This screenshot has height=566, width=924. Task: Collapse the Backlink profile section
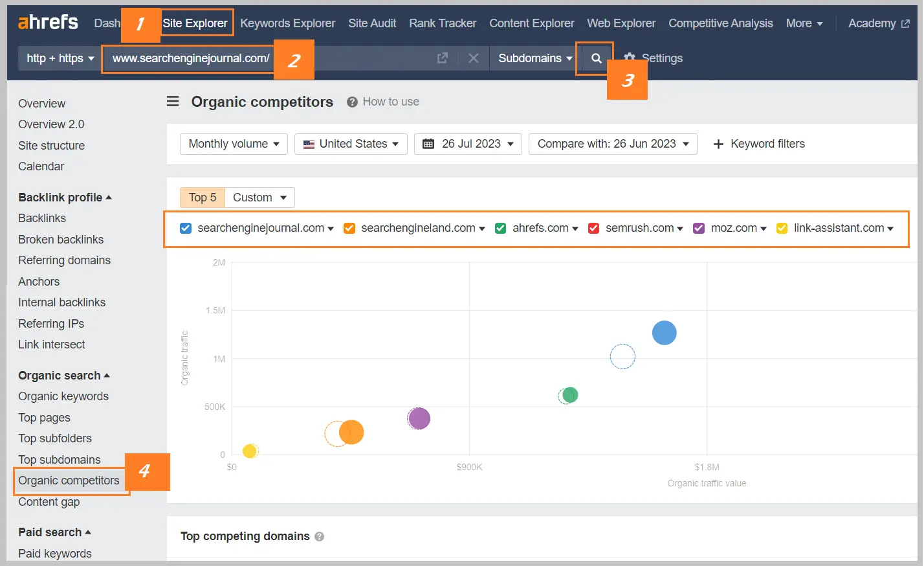[65, 198]
